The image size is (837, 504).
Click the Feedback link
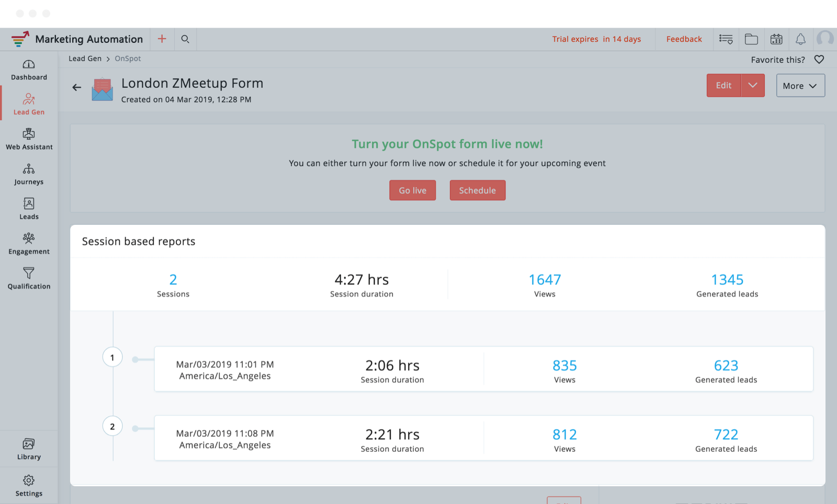(x=684, y=39)
